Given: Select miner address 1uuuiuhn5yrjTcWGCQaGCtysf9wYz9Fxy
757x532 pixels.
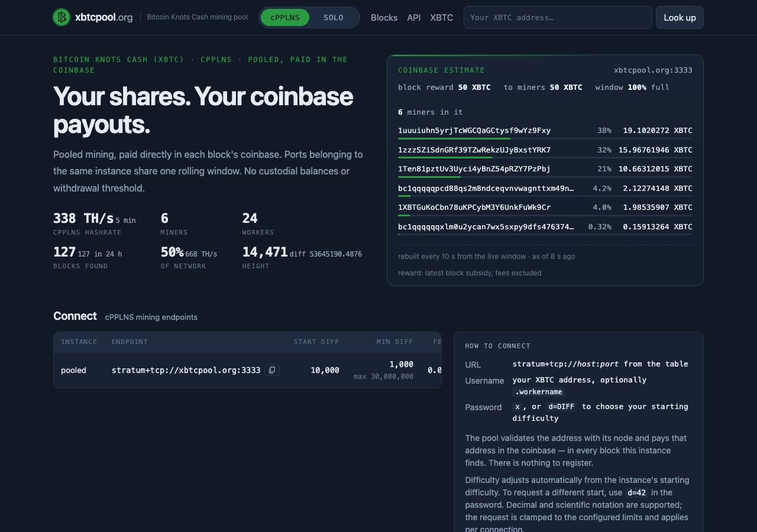Looking at the screenshot, I should tap(474, 131).
